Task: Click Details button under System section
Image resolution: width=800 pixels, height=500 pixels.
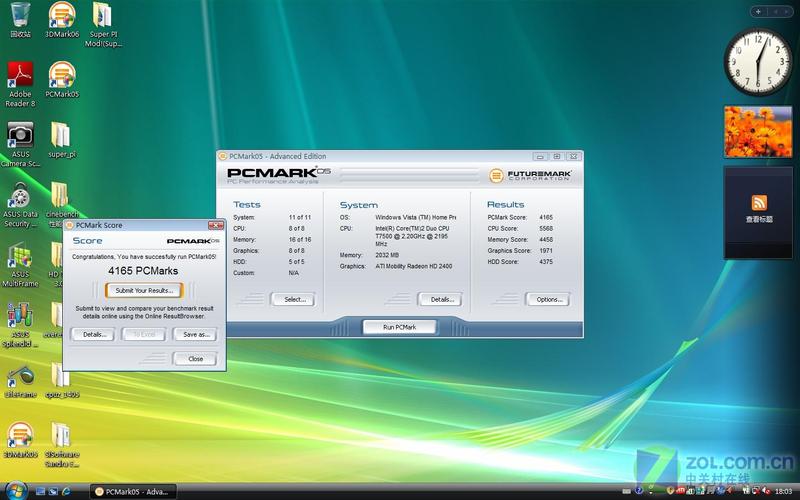Action: point(440,299)
